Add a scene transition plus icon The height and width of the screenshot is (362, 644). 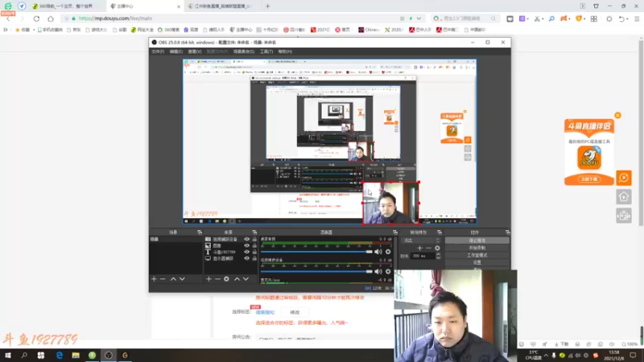tap(419, 249)
